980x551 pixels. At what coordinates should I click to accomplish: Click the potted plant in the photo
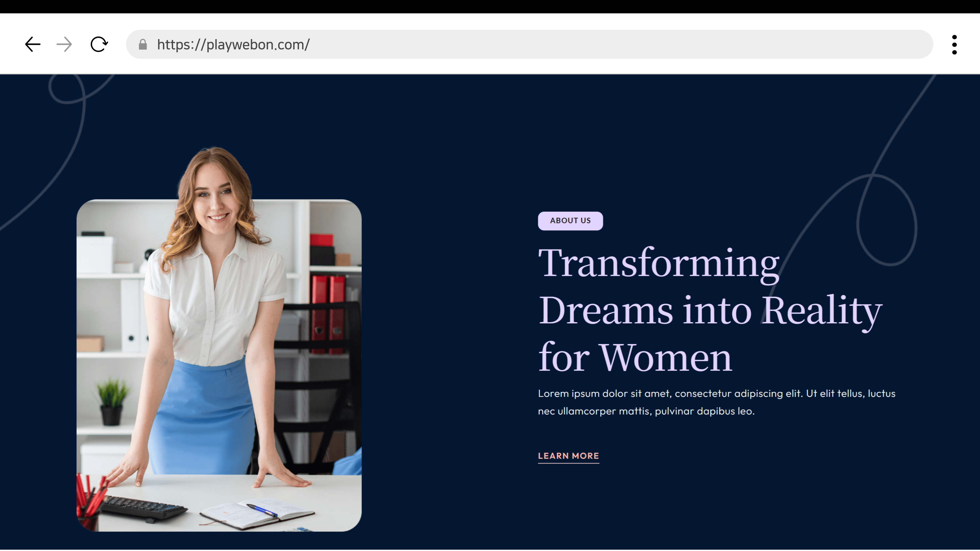click(111, 401)
